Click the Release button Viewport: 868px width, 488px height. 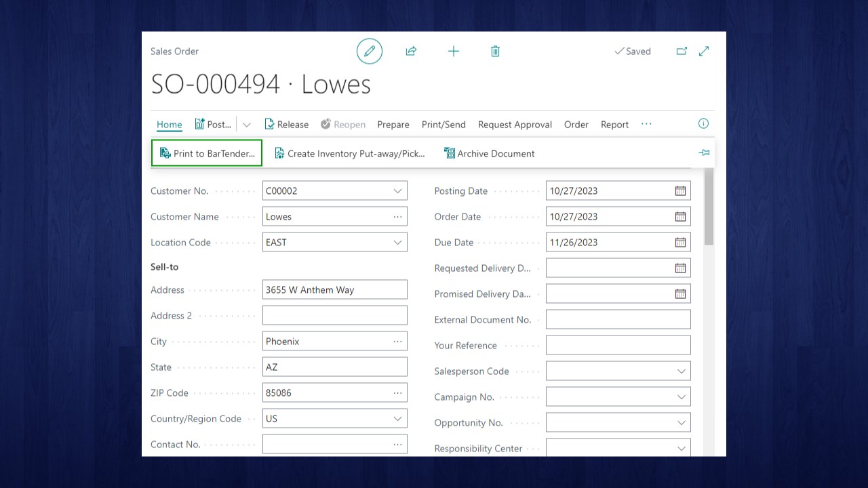286,125
